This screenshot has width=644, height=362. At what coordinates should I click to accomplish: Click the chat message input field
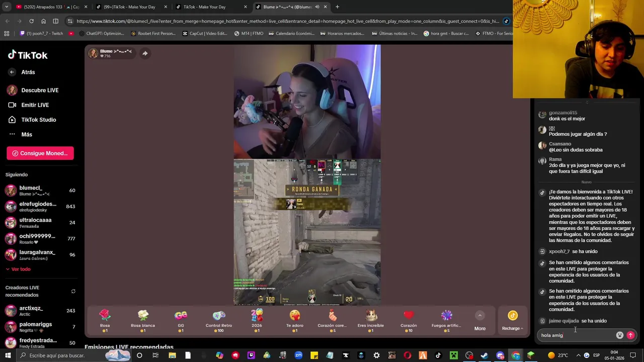[x=576, y=335]
